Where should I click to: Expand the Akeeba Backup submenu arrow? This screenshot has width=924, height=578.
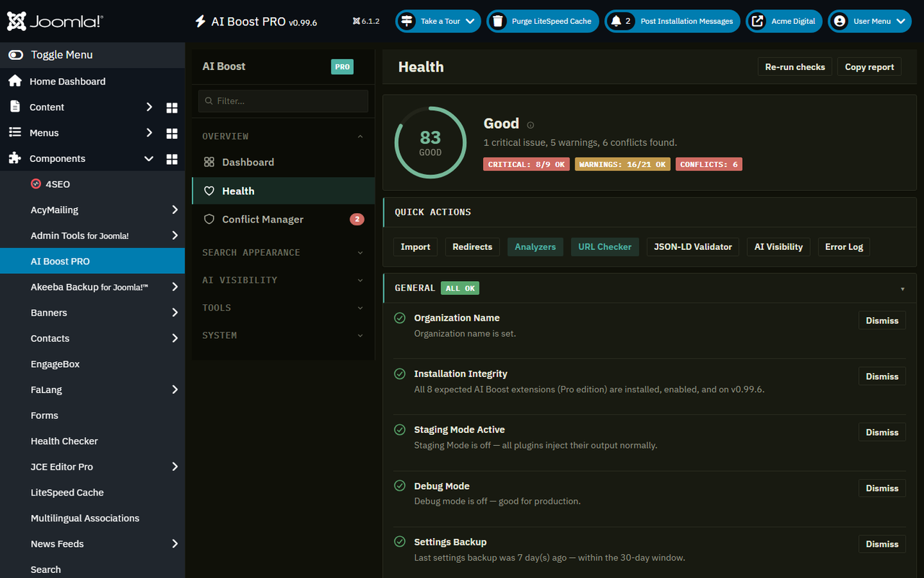click(175, 287)
